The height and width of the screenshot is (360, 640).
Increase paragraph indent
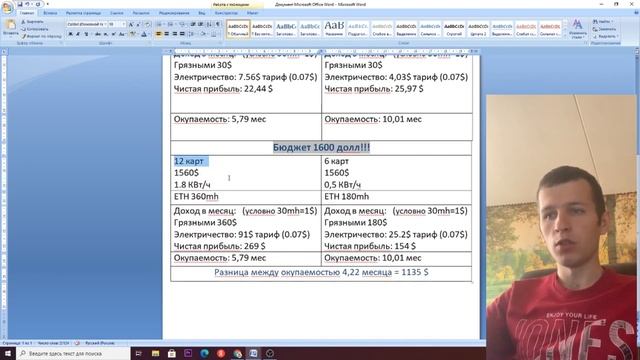[201, 24]
